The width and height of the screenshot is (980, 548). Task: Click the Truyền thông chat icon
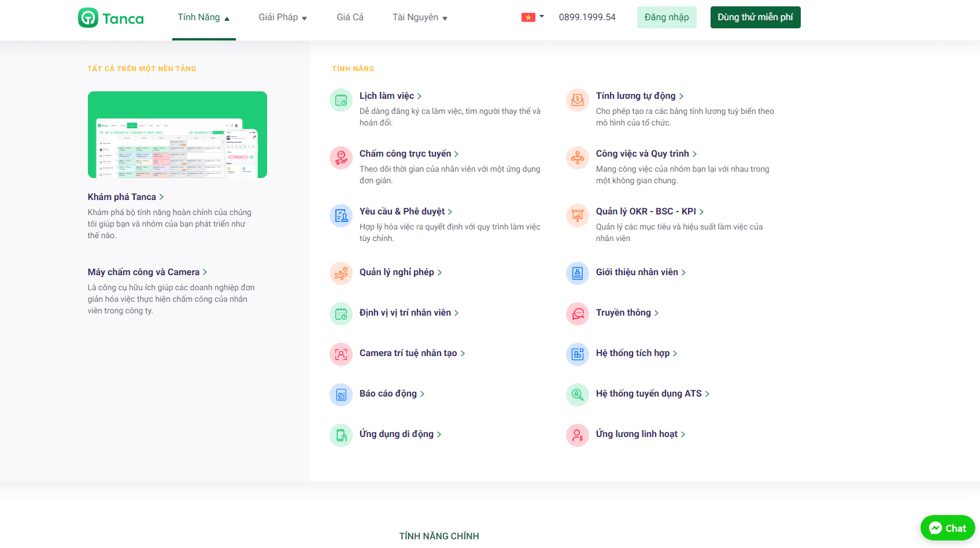point(577,314)
